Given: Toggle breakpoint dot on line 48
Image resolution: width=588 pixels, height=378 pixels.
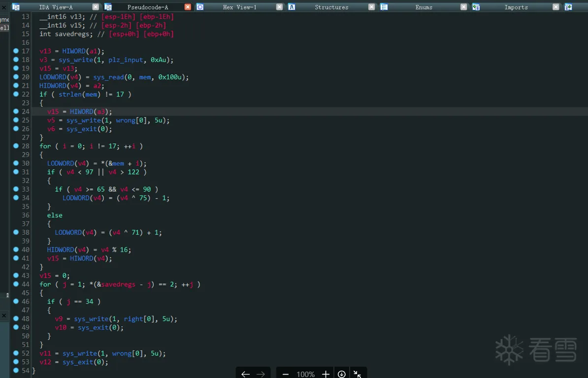Looking at the screenshot, I should (x=16, y=318).
